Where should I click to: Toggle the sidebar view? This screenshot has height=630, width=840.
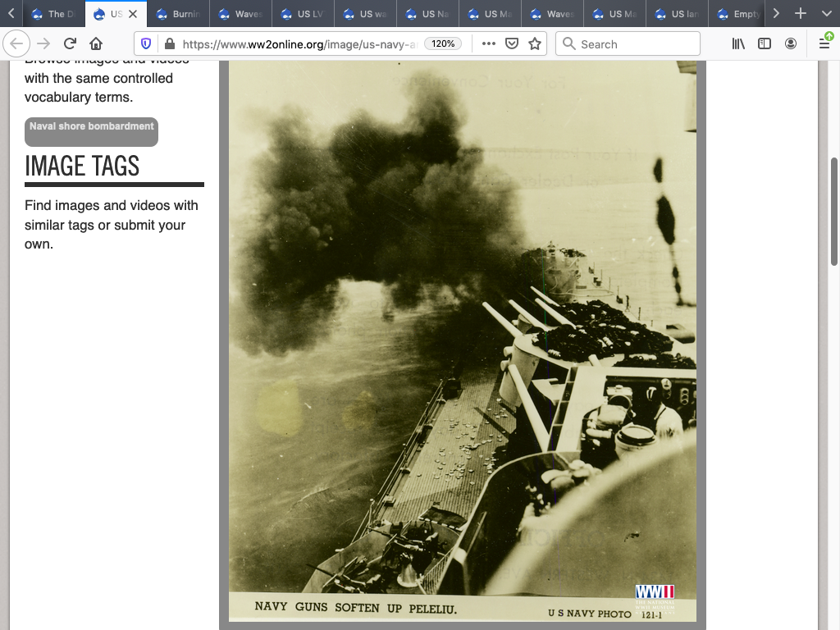pyautogui.click(x=765, y=44)
